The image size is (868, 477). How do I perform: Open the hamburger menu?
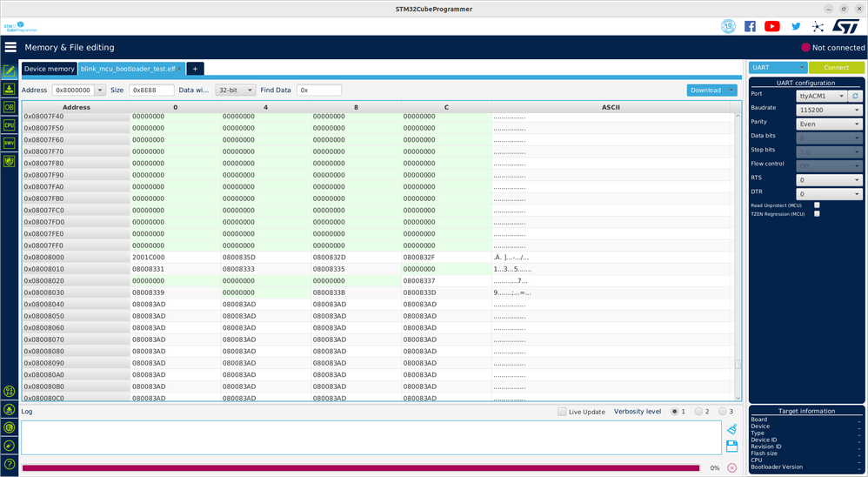10,47
